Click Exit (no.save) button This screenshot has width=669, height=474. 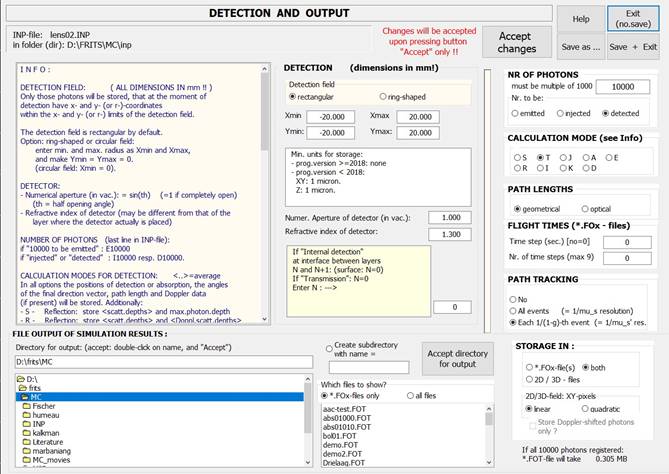[633, 19]
